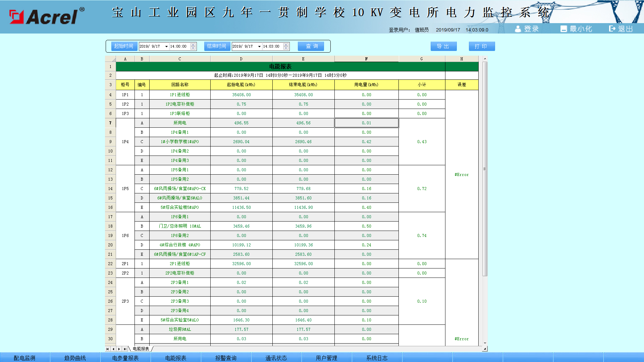The height and width of the screenshot is (362, 644).
Task: Open the 电能报表 bottom menu tab
Action: coord(176,358)
